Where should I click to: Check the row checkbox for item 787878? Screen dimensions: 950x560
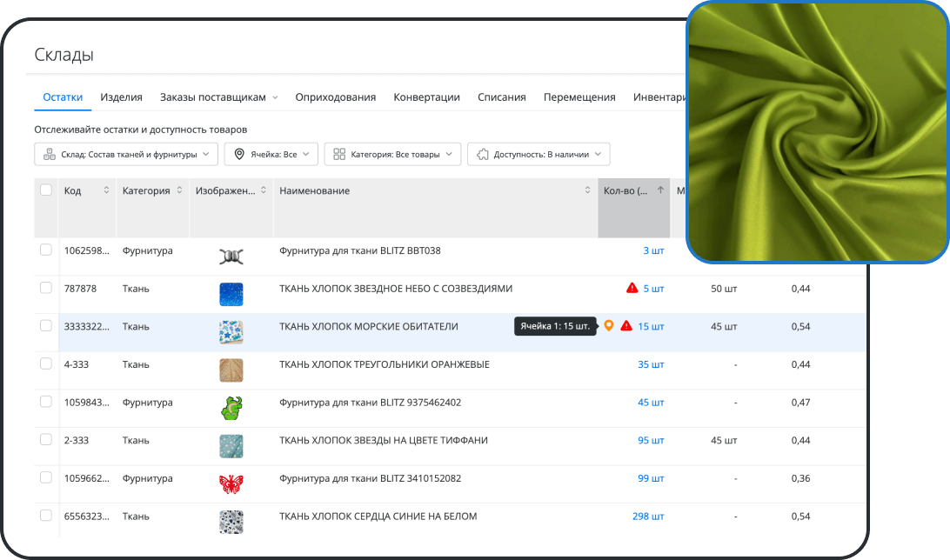click(45, 288)
